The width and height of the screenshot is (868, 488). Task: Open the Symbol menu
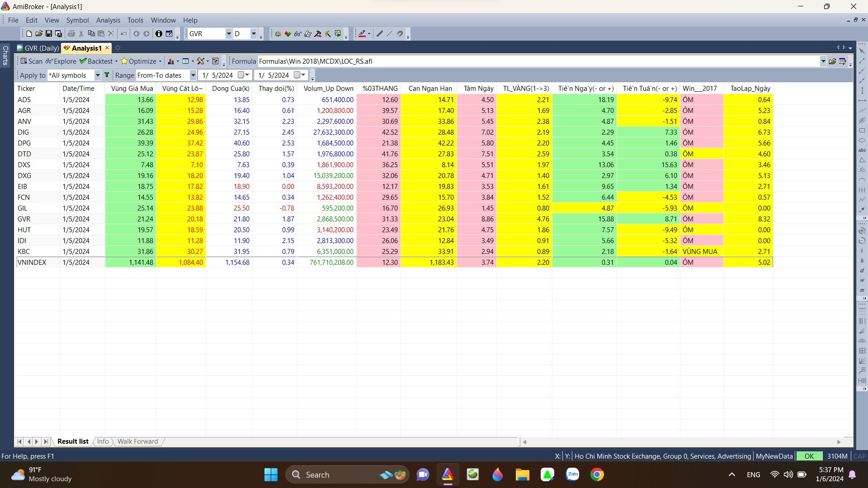77,20
